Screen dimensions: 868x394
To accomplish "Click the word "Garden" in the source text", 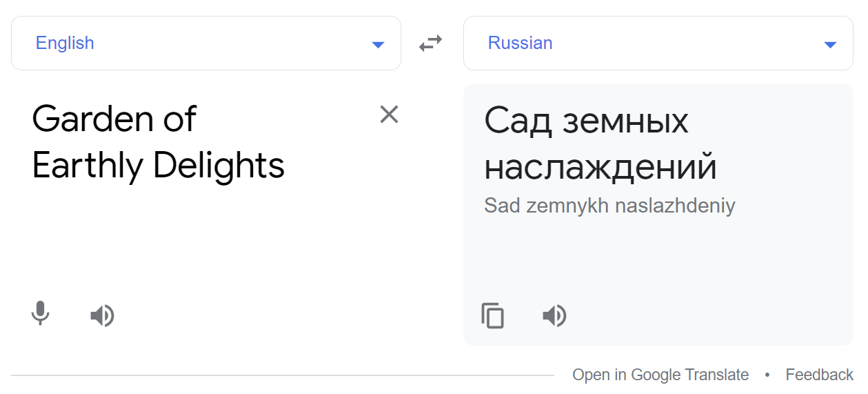I will 84,119.
